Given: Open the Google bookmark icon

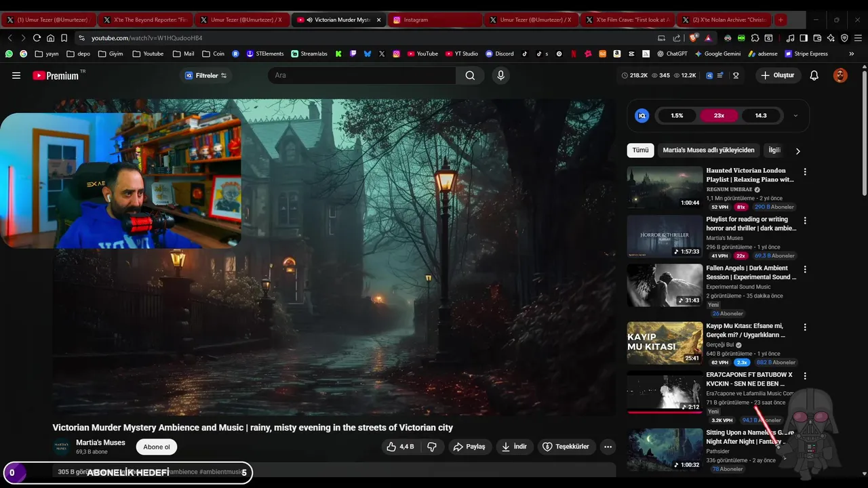Looking at the screenshot, I should point(24,54).
